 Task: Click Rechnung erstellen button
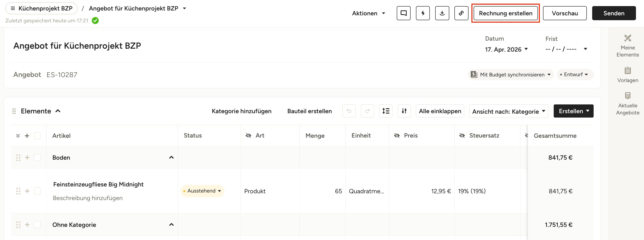point(506,13)
